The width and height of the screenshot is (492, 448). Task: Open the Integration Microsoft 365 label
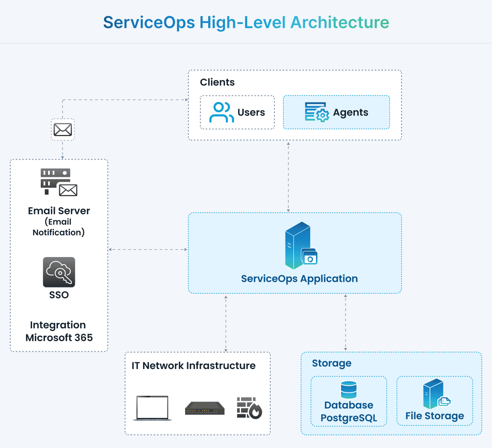coord(58,331)
